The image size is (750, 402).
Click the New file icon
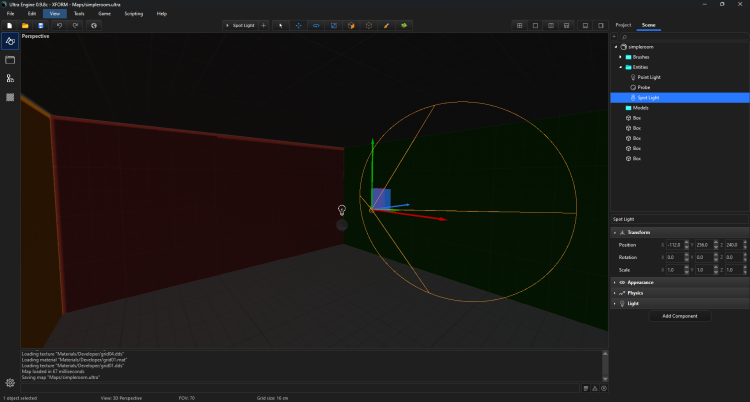[x=9, y=25]
